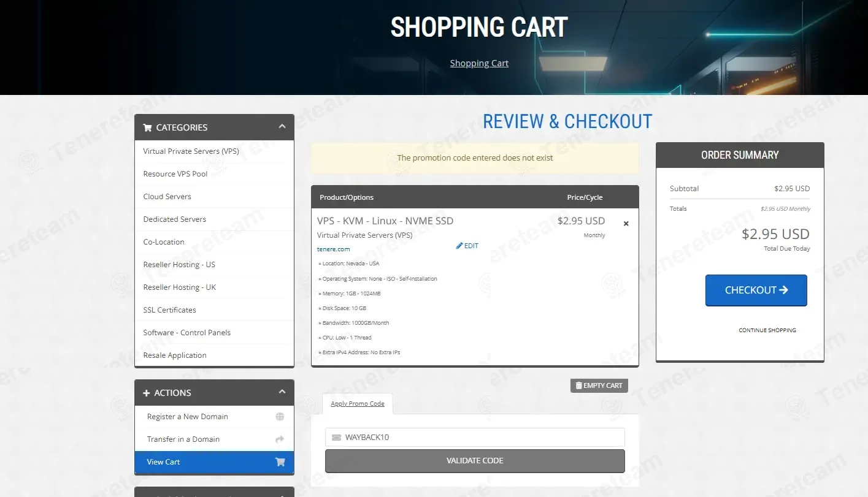This screenshot has width=868, height=497.
Task: Click the pencil Edit icon for VPS product
Action: coord(459,246)
